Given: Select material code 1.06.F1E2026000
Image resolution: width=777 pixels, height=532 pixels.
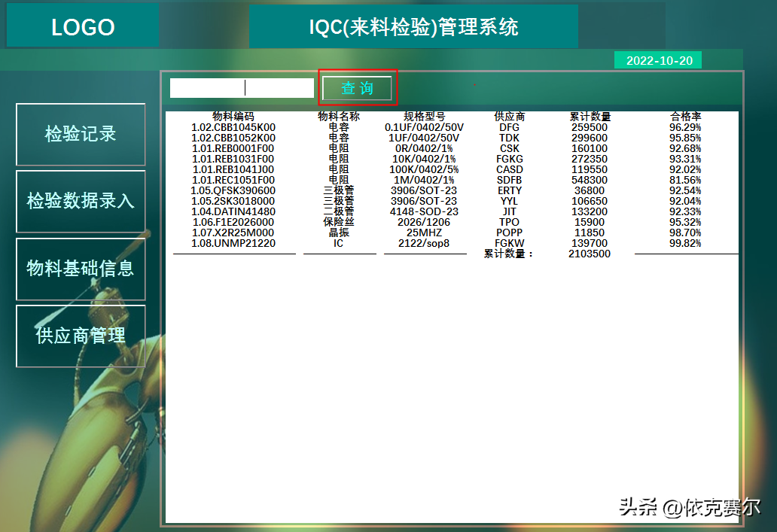Looking at the screenshot, I should coord(233,222).
